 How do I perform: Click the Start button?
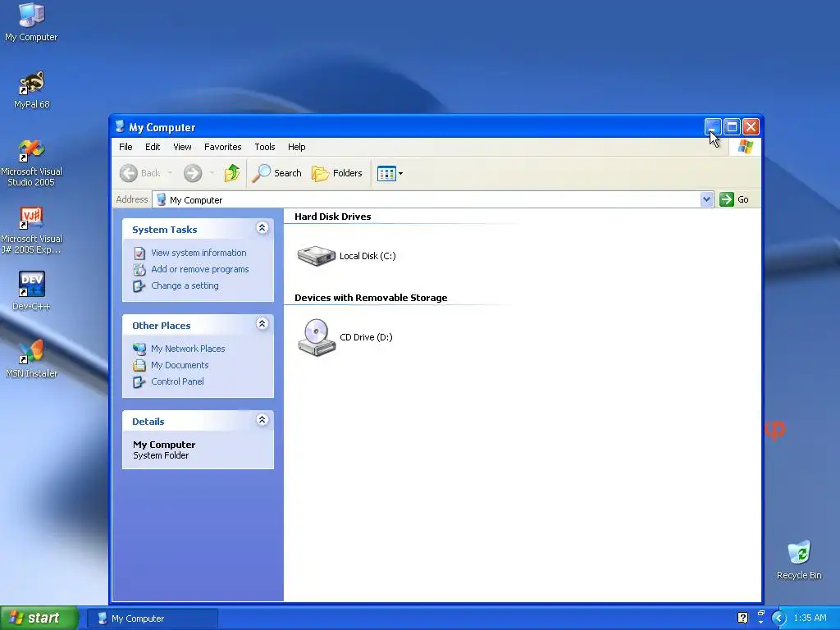pos(39,619)
